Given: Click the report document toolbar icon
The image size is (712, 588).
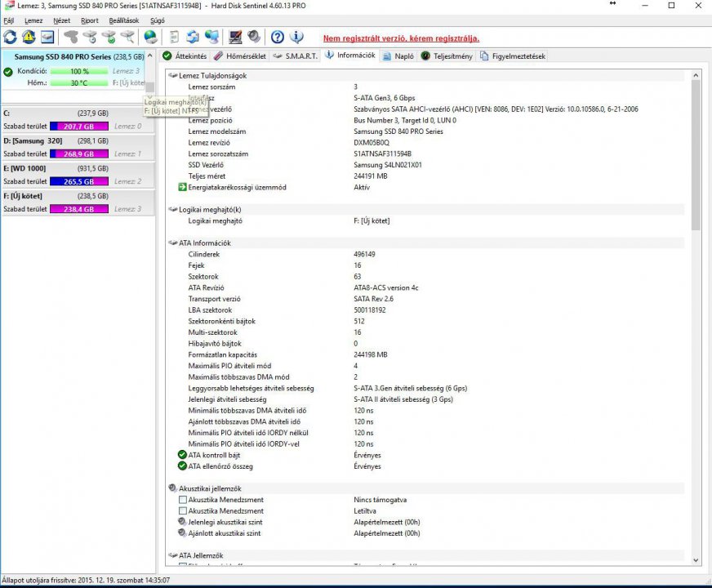Looking at the screenshot, I should (x=174, y=37).
